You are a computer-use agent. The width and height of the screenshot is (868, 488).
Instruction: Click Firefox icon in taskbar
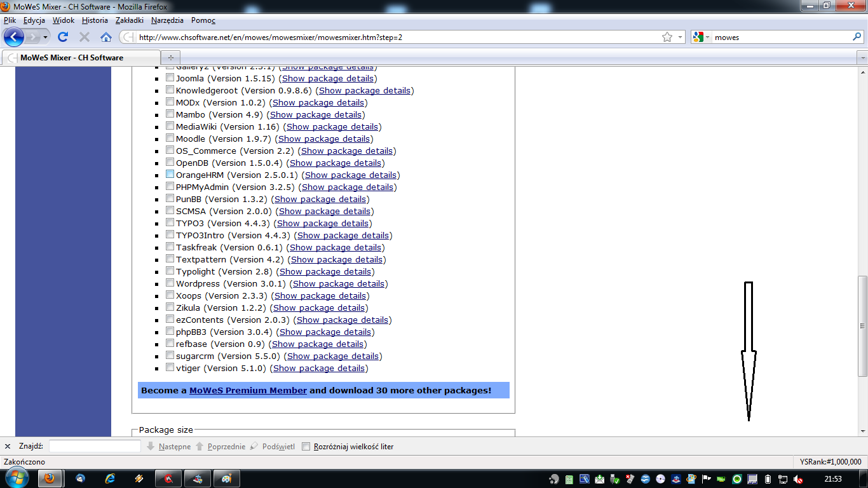[50, 478]
